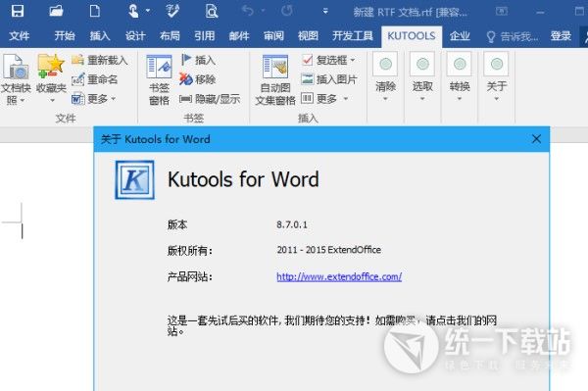The width and height of the screenshot is (588, 391).
Task: Switch to 视图 ribbon tab
Action: click(308, 36)
